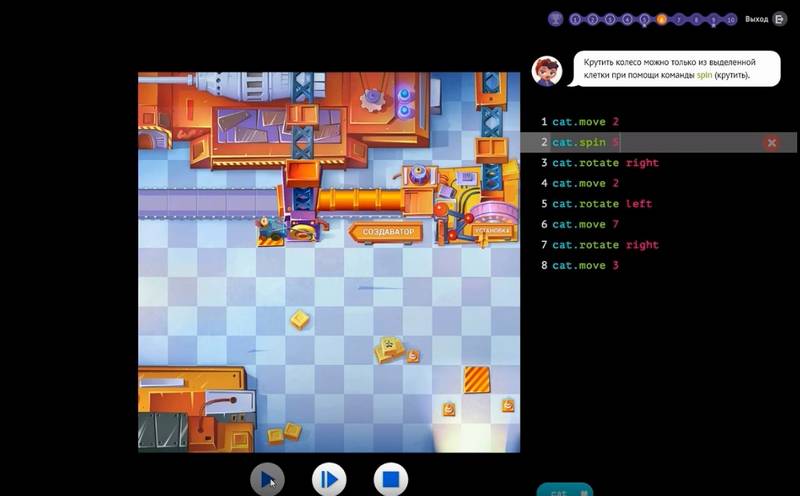Click the last line cat.move 3
The image size is (800, 496).
point(585,265)
